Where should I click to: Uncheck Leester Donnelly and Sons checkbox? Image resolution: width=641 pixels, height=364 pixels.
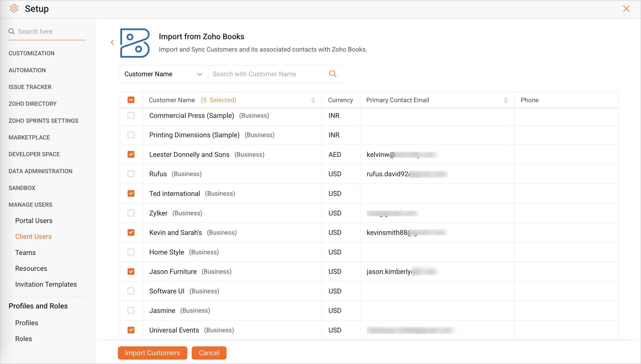pos(131,154)
